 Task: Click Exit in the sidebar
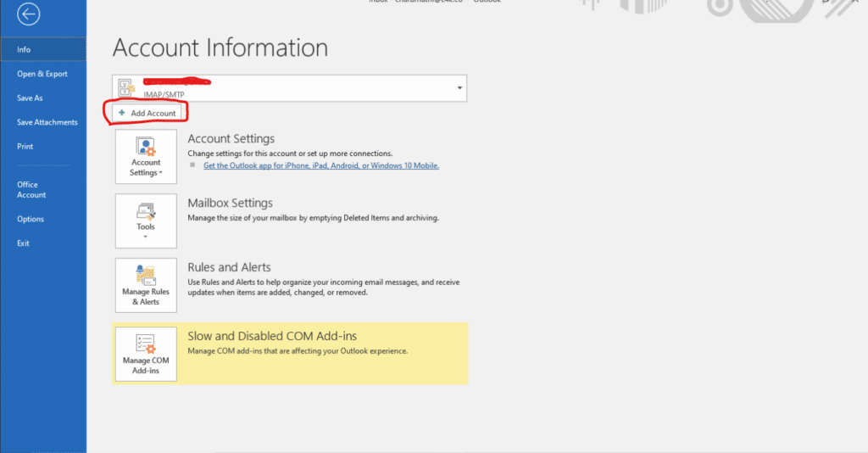coord(24,243)
